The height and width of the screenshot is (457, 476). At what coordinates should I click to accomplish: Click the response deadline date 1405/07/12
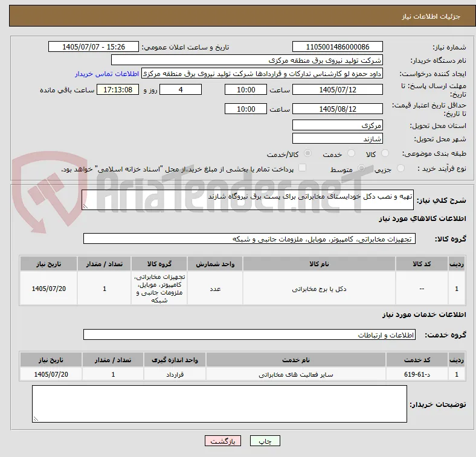pos(337,89)
